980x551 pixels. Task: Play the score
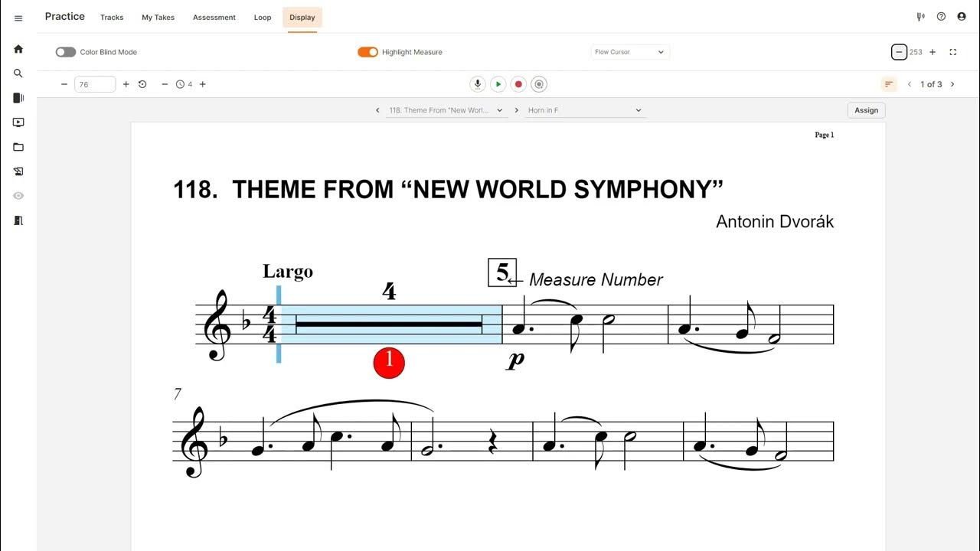tap(498, 84)
